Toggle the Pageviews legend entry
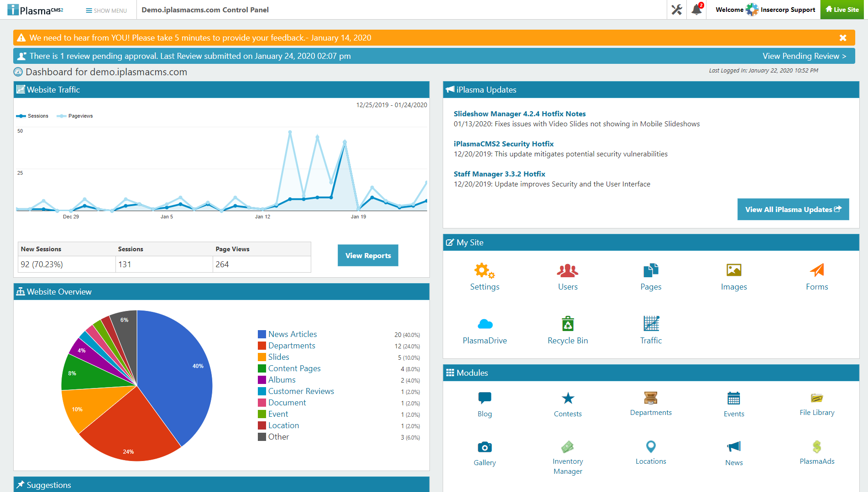 (x=74, y=116)
